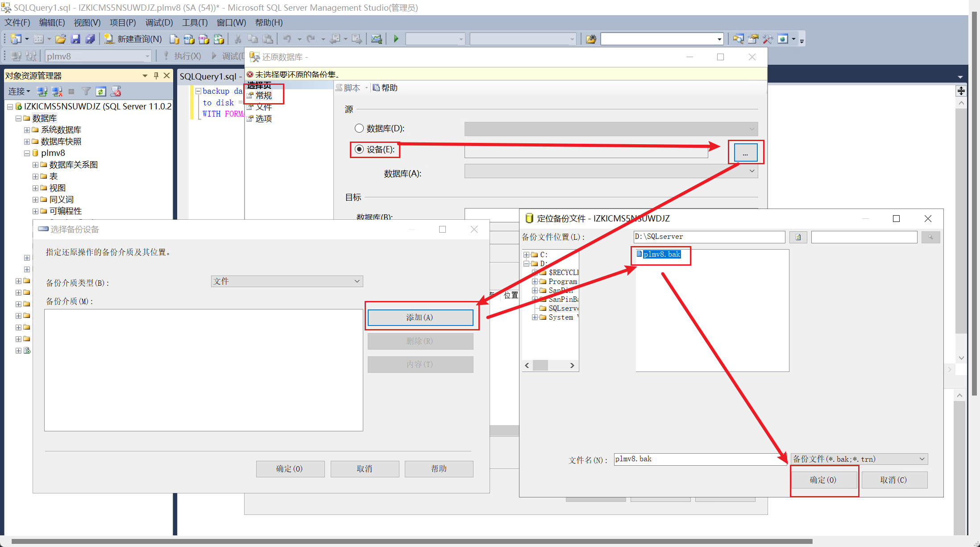Viewport: 980px width, 547px height.
Task: Click the refresh icon beside backup file path
Action: click(798, 237)
